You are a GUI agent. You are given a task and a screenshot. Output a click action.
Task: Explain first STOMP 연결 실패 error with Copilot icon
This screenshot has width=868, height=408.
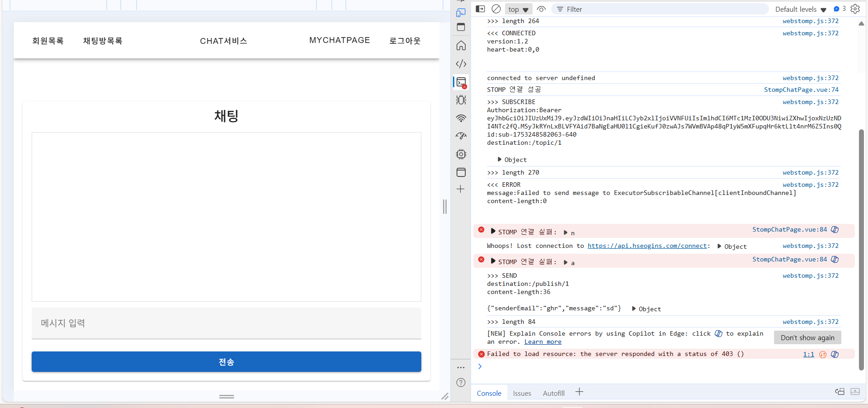pos(835,230)
